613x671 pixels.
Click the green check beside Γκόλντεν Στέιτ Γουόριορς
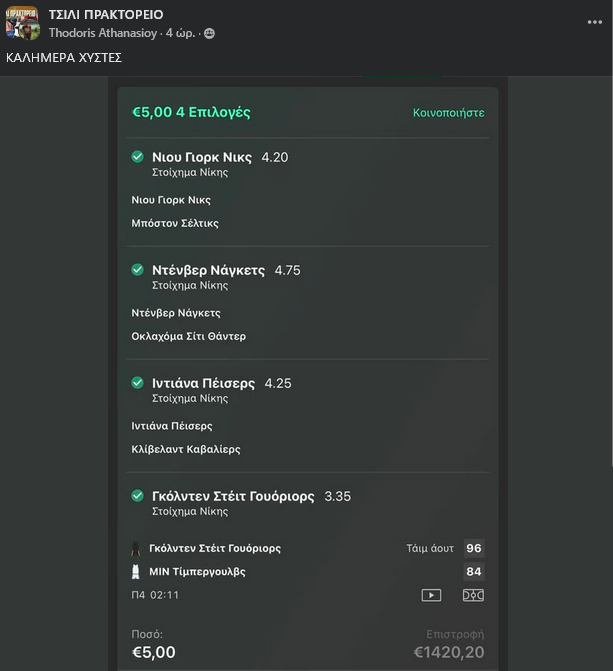[x=137, y=496]
